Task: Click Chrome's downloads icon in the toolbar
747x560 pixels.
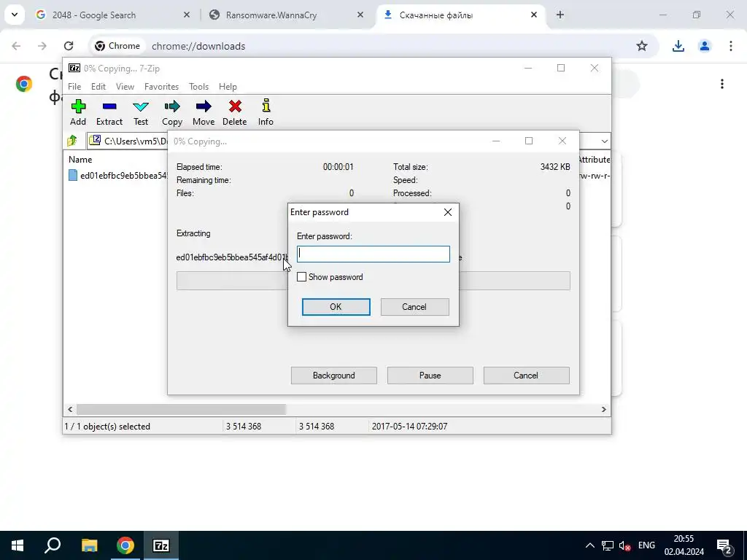Action: [678, 46]
